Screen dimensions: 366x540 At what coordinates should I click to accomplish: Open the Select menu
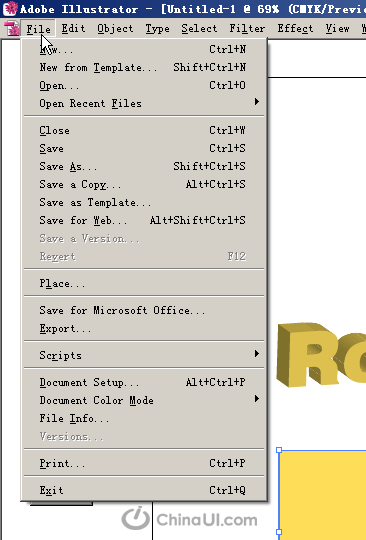(x=199, y=29)
